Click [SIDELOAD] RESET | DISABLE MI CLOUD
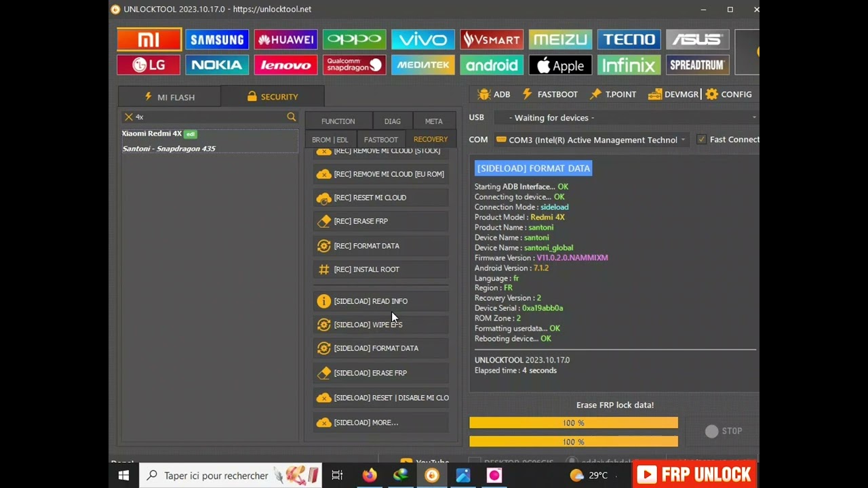This screenshot has width=868, height=488. tap(381, 398)
